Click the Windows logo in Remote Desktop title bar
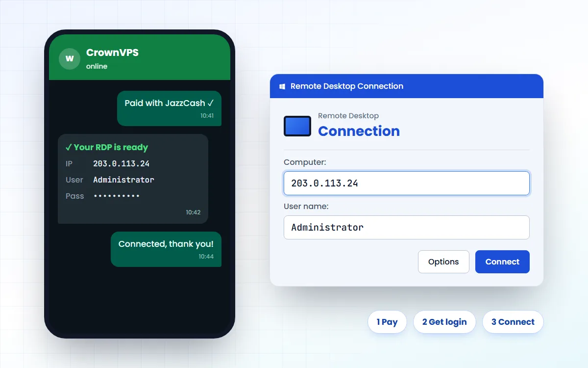The width and height of the screenshot is (588, 368). point(282,86)
